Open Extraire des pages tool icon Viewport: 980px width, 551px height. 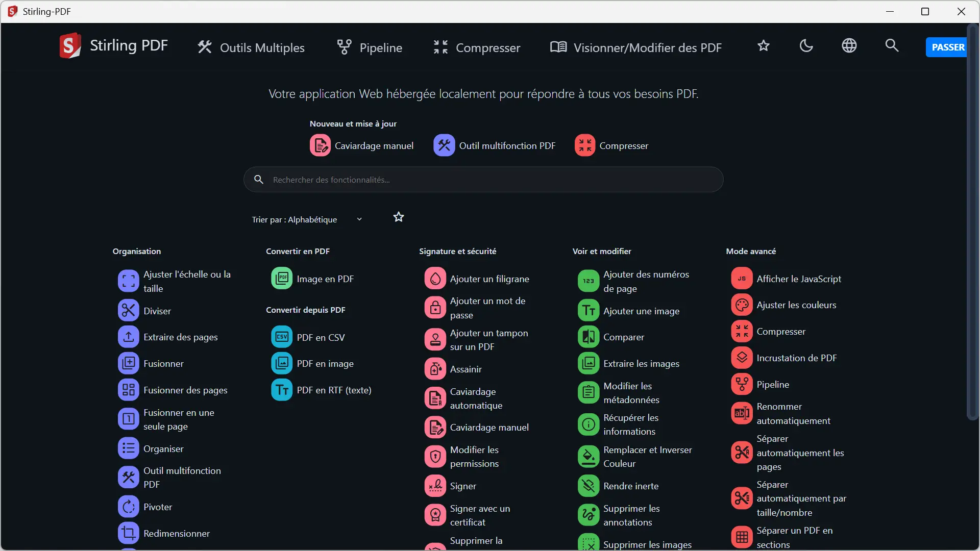(128, 337)
